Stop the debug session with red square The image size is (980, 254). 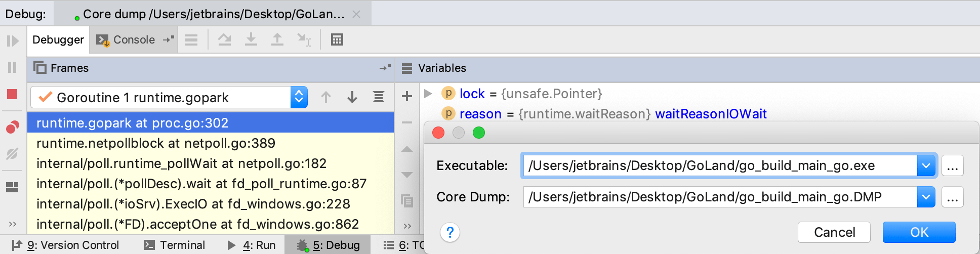[12, 94]
